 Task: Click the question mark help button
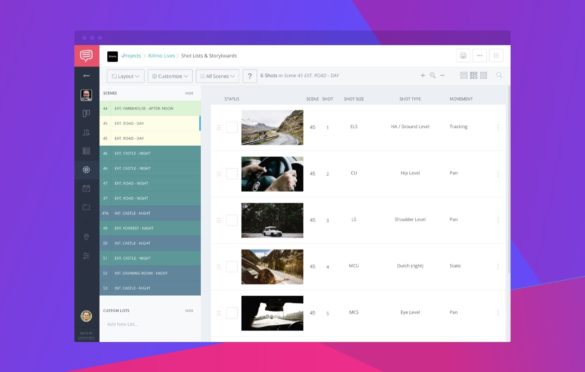point(250,76)
